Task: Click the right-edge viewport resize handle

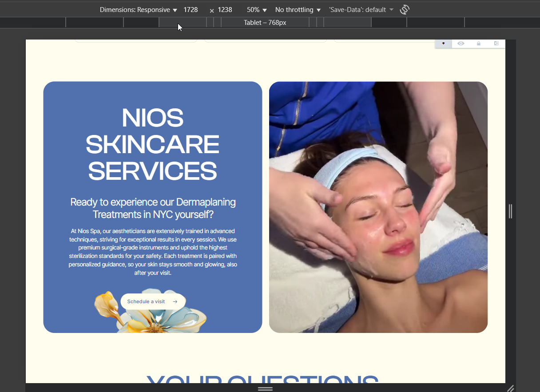Action: [x=511, y=211]
